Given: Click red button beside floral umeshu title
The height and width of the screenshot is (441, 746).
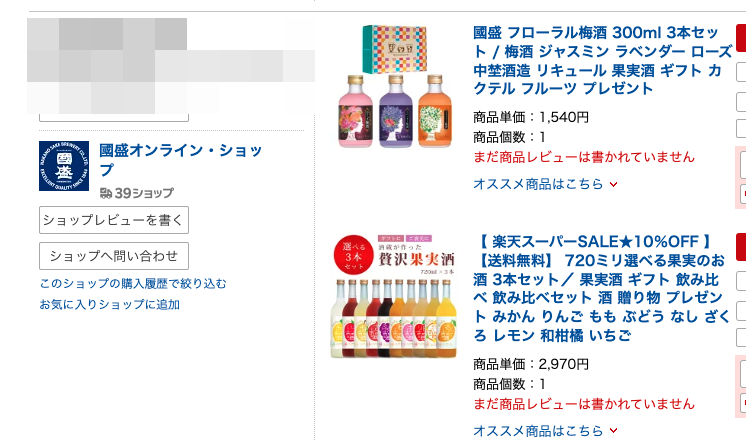Looking at the screenshot, I should tap(741, 38).
